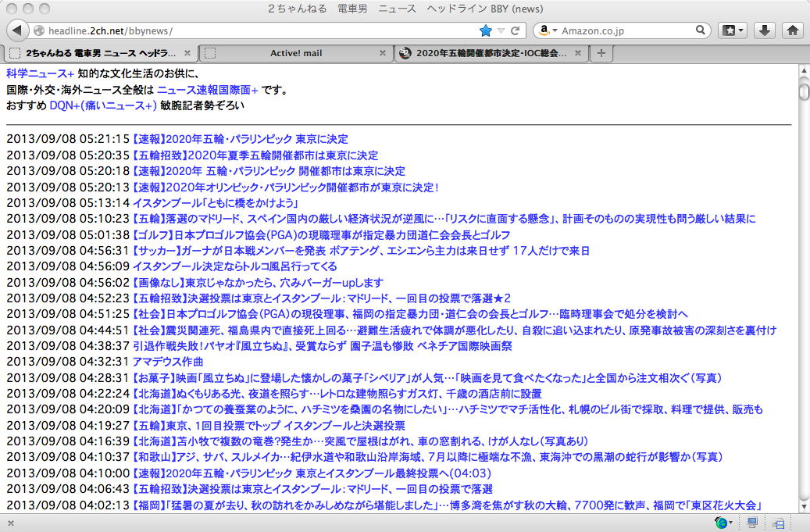Open 【北海道】「かつての養蚕業のように headline
Screen dimensions: 810x532
coord(448,409)
